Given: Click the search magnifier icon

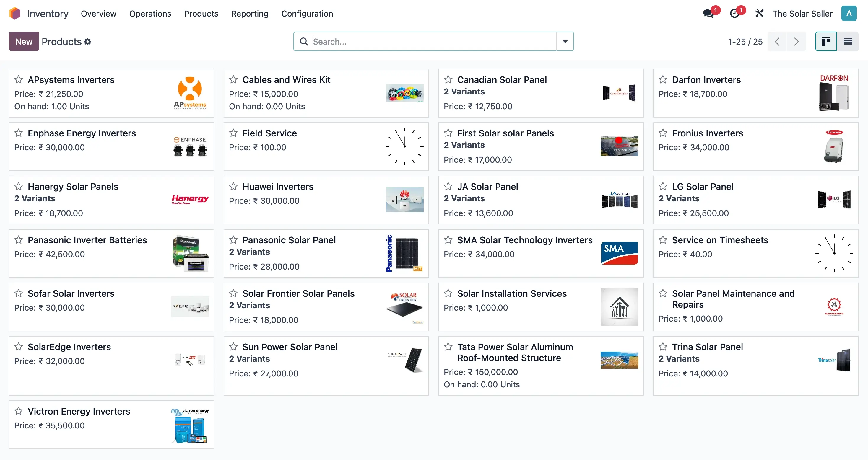Looking at the screenshot, I should [304, 41].
